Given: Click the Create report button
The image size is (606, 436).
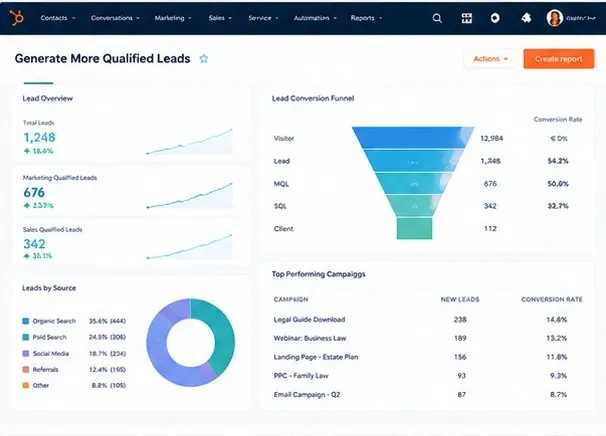Looking at the screenshot, I should coord(559,59).
